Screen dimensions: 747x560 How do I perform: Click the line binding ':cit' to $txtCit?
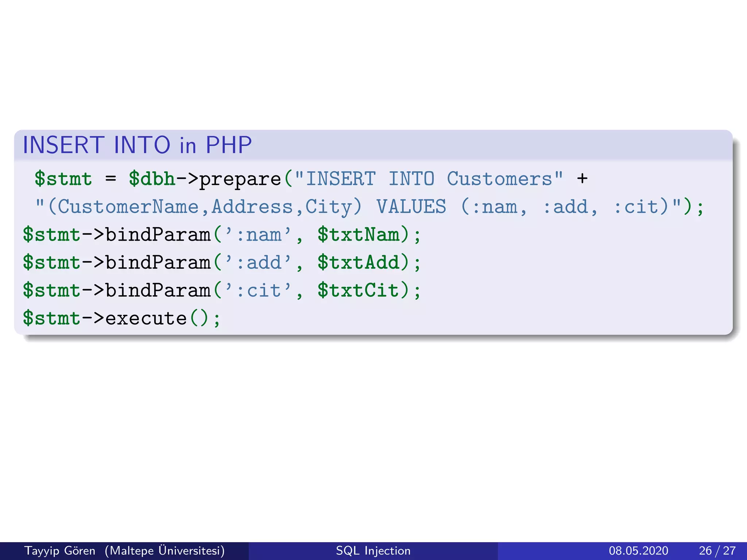222,291
